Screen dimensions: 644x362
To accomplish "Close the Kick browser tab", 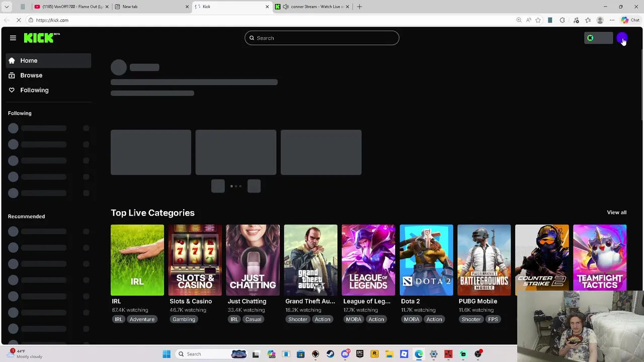I will point(267,7).
